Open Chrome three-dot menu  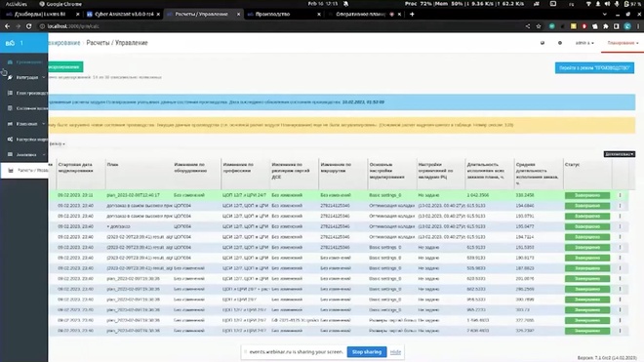click(638, 26)
